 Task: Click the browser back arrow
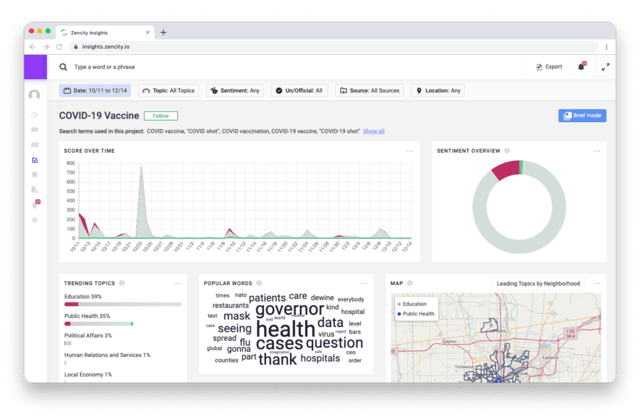coord(33,47)
